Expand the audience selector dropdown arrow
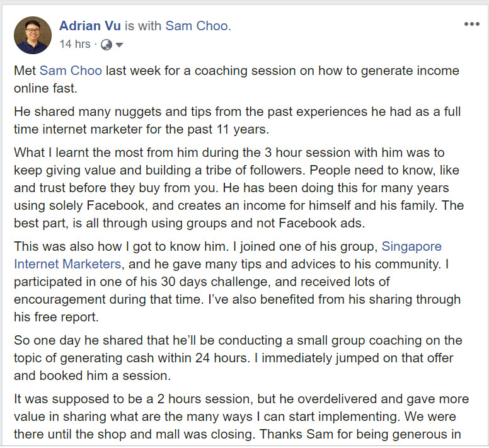The image size is (489, 448). [x=120, y=45]
